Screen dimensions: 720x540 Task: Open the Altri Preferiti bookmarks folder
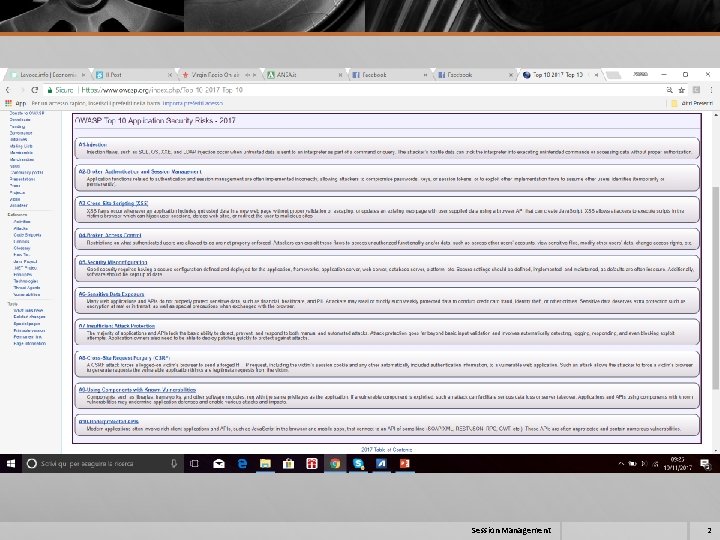coord(692,103)
